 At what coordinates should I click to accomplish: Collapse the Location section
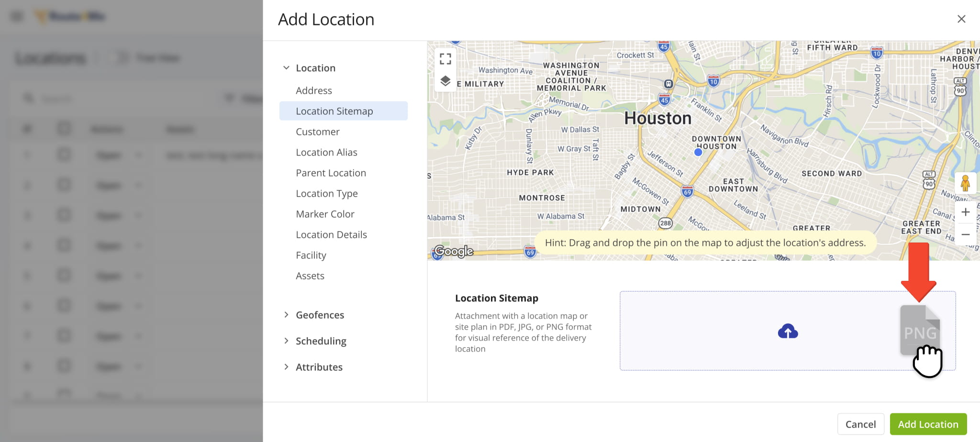coord(286,68)
